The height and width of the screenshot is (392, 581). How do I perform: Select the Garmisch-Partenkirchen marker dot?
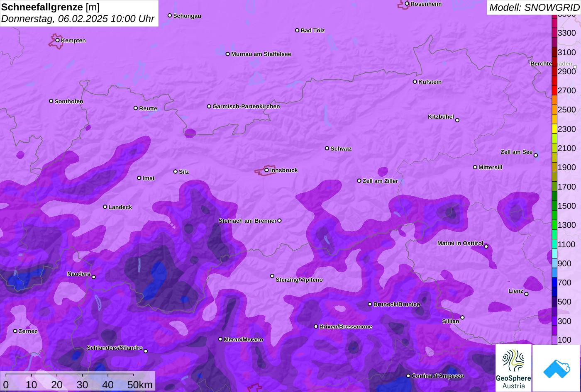click(x=209, y=107)
